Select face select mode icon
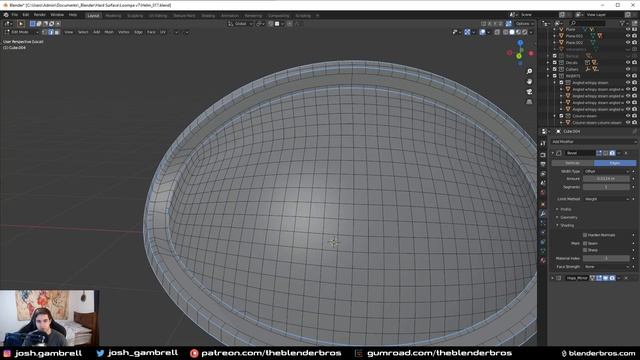 pos(57,32)
